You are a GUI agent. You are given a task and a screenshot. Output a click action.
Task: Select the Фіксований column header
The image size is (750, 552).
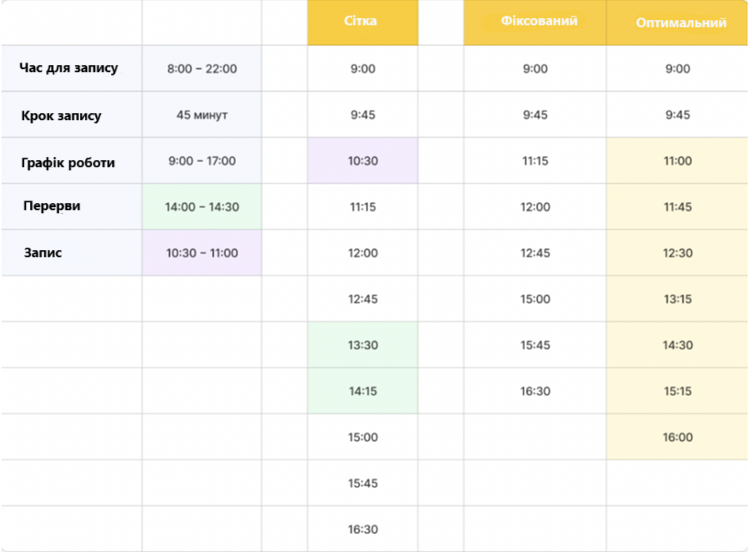(x=535, y=22)
